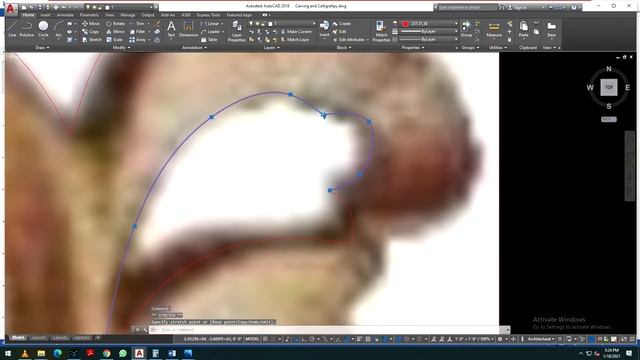The image size is (640, 360).
Task: Select the Line tool
Action: [12, 29]
